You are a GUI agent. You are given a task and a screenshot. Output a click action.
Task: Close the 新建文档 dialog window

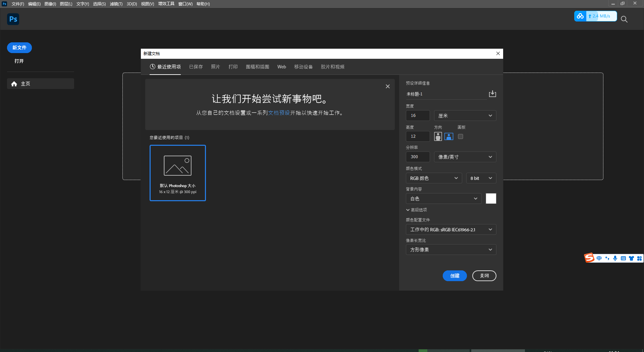click(498, 53)
